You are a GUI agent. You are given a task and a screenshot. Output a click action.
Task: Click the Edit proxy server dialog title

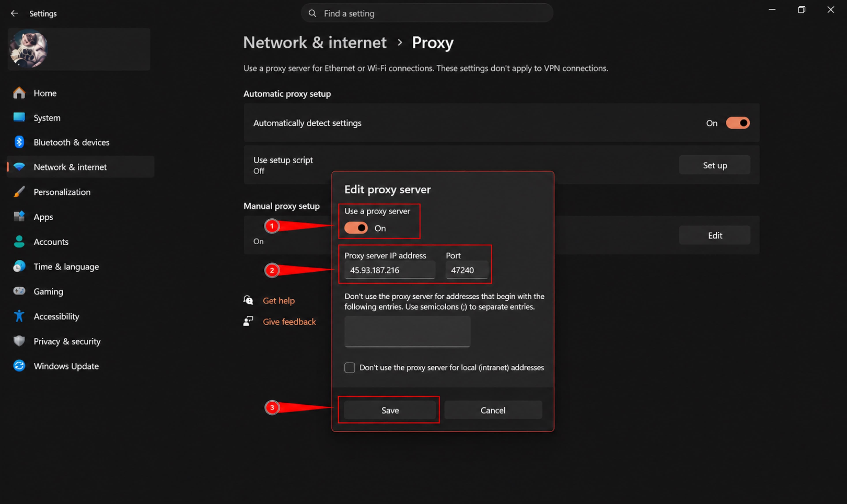[388, 189]
